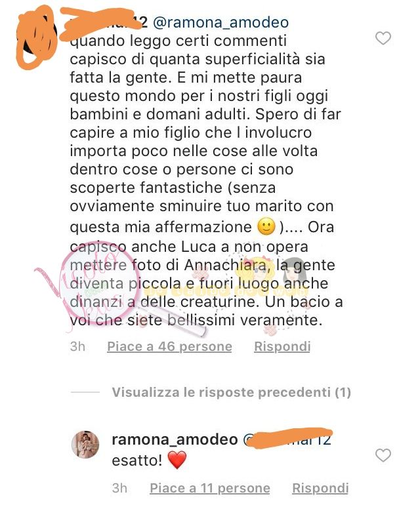
Task: Open the orange-covered mention in ramona_amodeo's reply
Action: click(x=287, y=439)
